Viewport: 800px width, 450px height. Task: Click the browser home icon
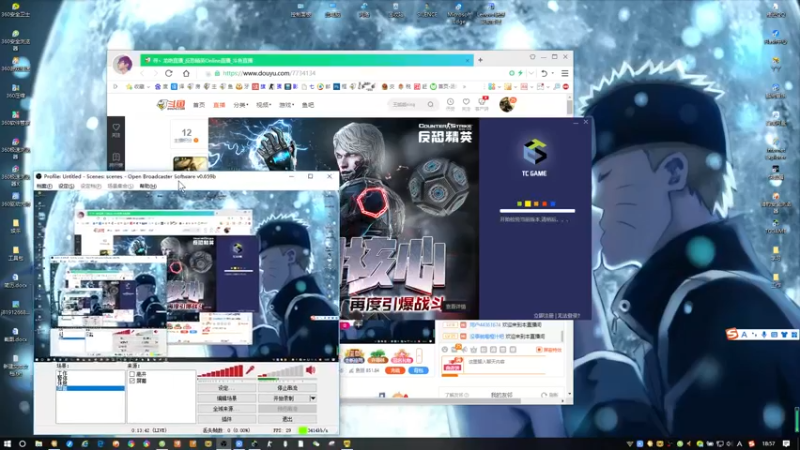[186, 73]
